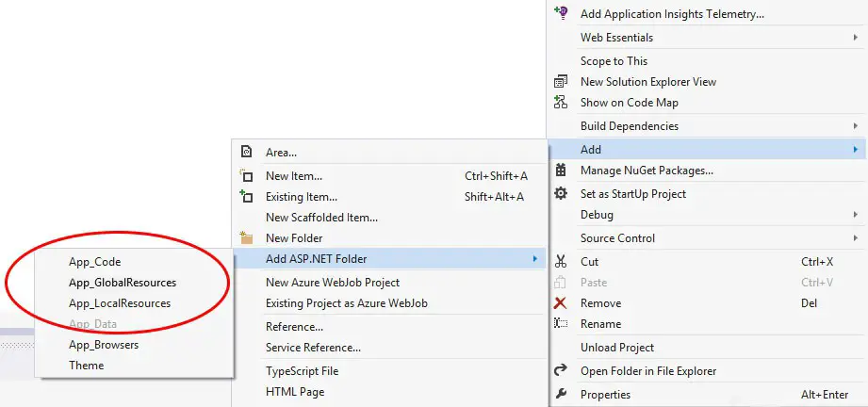Click the gear icon for Set as StartUp Project
Screen dimensions: 868x407
(561, 194)
